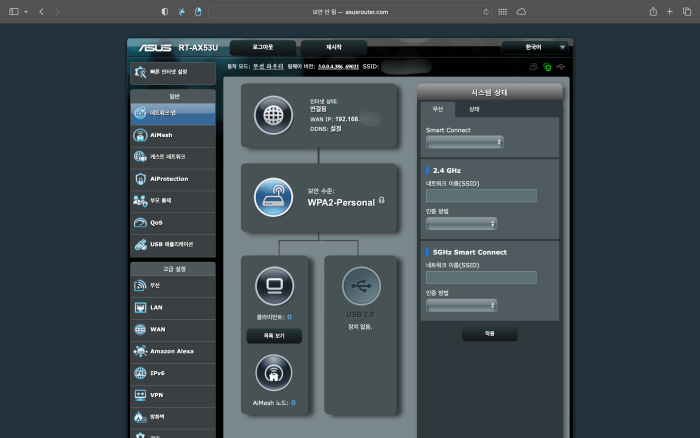This screenshot has height=438, width=700.
Task: Open the Safari privacy shield icon
Action: pos(165,12)
